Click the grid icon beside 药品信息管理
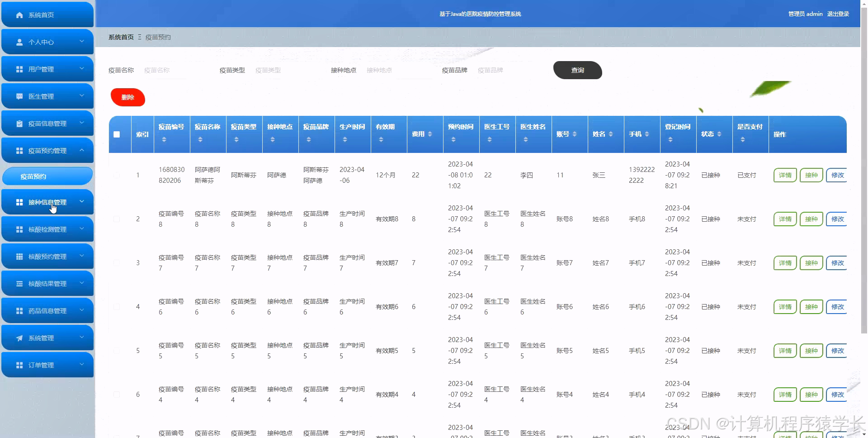 pyautogui.click(x=19, y=311)
